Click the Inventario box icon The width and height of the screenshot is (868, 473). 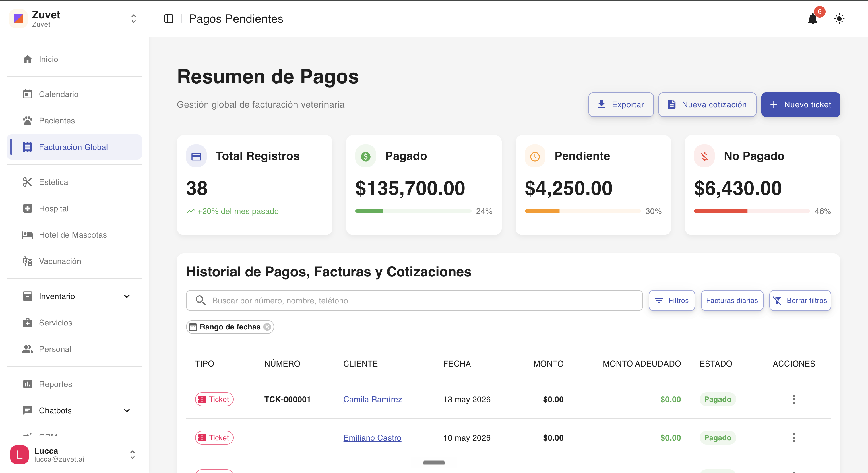pyautogui.click(x=27, y=296)
